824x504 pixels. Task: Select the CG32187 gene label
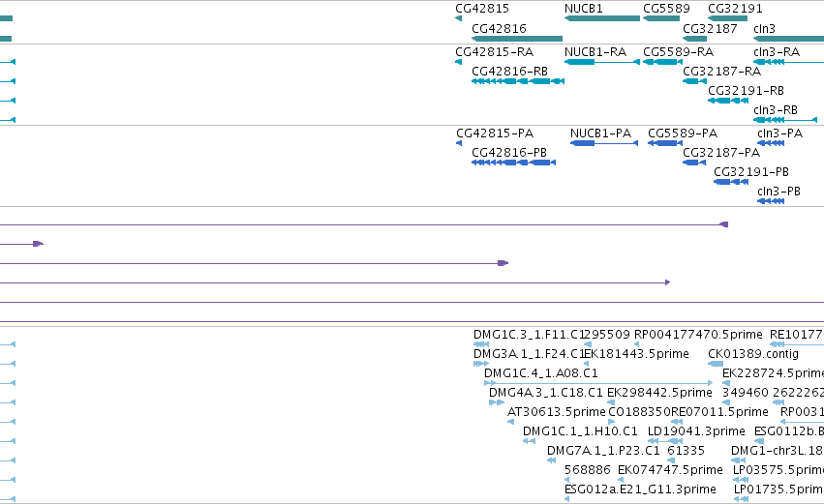tap(710, 28)
